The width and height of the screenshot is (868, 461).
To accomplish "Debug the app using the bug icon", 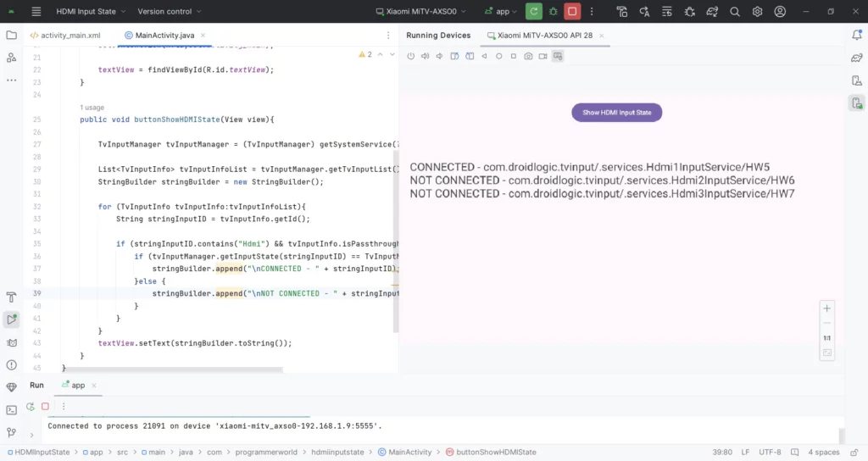I will (x=553, y=11).
